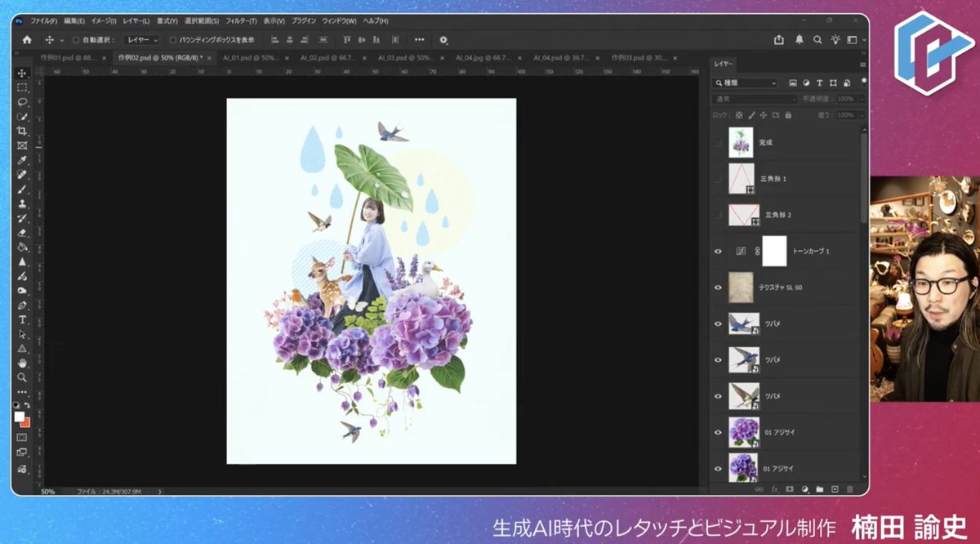Image resolution: width=980 pixels, height=544 pixels.
Task: Open the workspace switcher icon dropdown
Action: [854, 39]
